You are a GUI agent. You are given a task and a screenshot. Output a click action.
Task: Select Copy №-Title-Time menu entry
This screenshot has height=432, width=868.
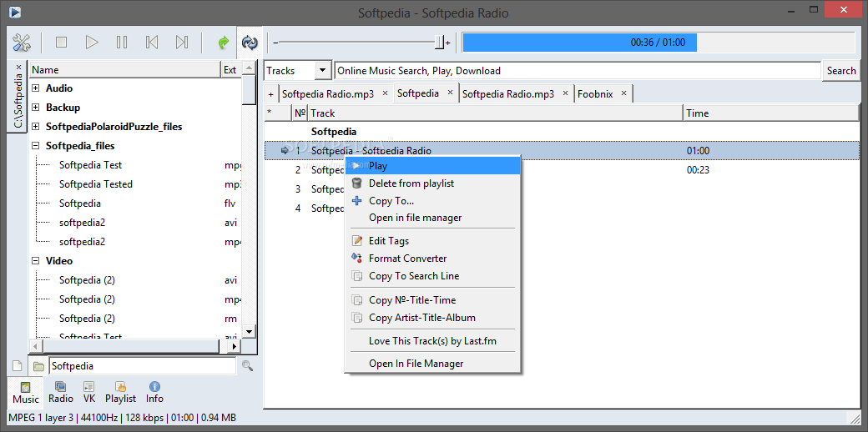[x=432, y=300]
